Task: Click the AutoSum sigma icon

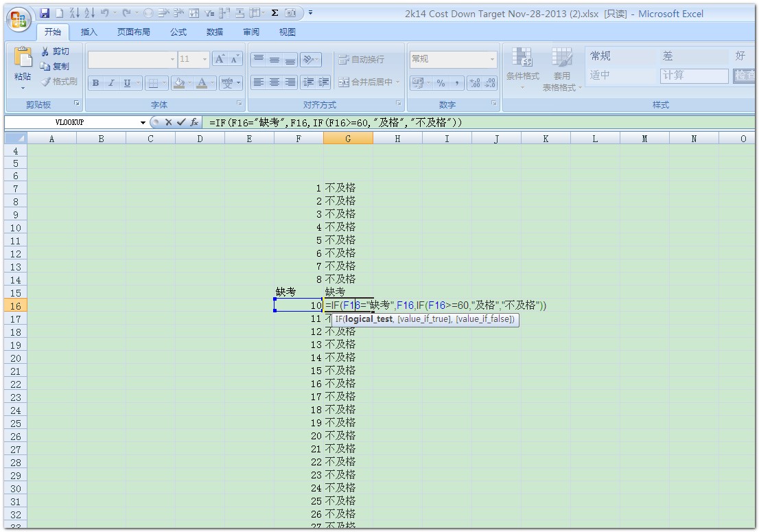Action: pyautogui.click(x=275, y=13)
